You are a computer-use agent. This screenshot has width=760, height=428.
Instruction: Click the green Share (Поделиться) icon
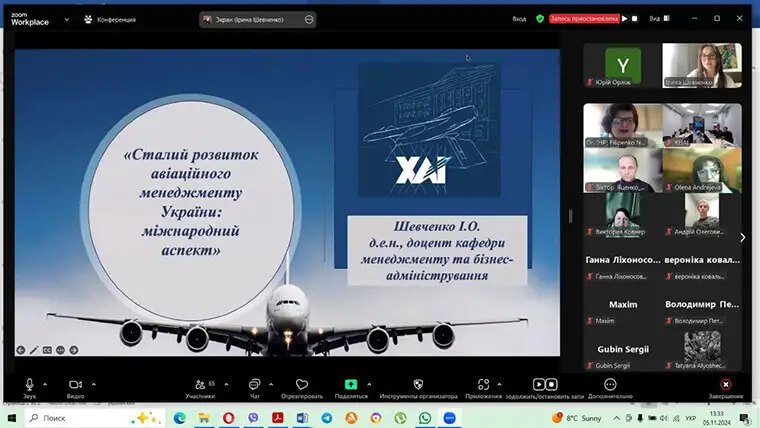click(x=351, y=384)
